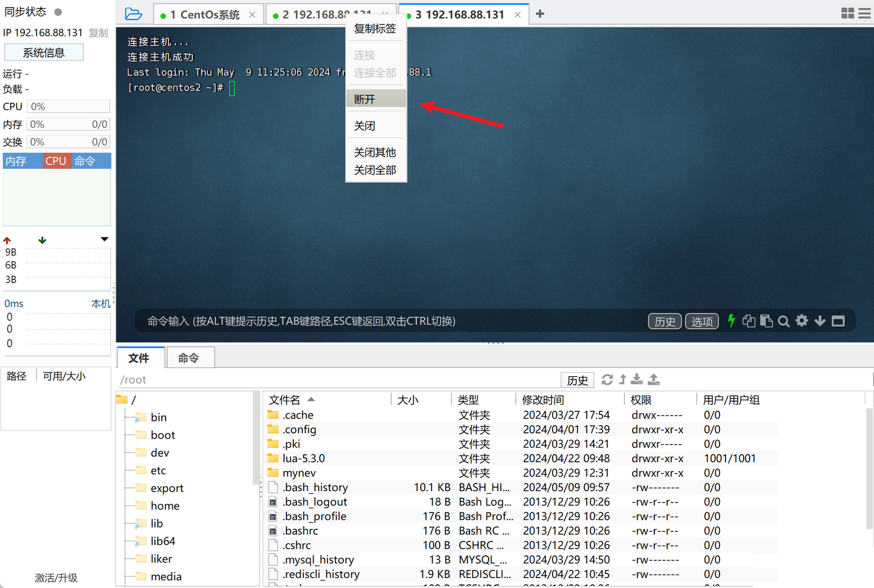Click the download icon in file toolbar

(637, 379)
